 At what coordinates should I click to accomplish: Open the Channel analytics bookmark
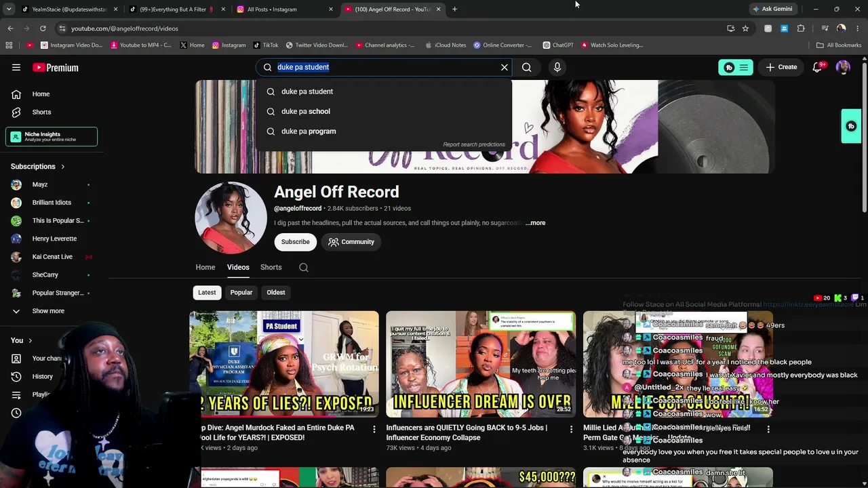(384, 45)
